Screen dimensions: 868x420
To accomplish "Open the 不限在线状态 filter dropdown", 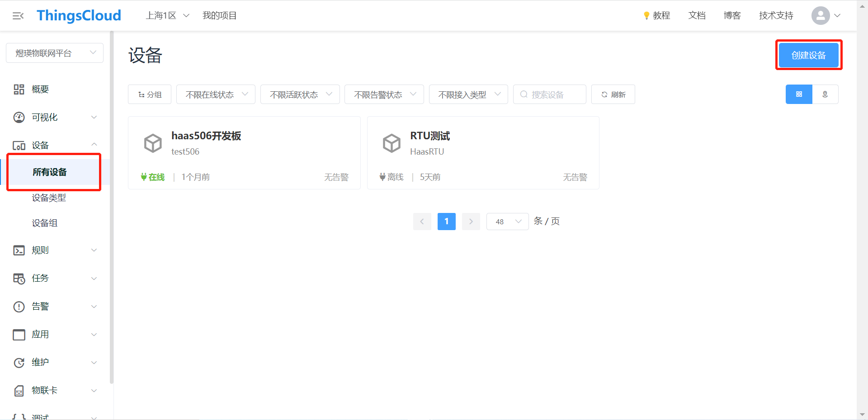I will click(x=216, y=94).
